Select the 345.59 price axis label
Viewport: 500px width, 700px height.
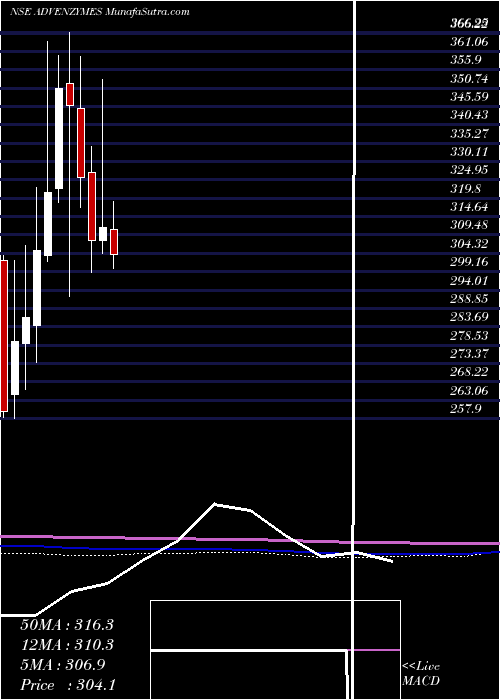point(470,96)
